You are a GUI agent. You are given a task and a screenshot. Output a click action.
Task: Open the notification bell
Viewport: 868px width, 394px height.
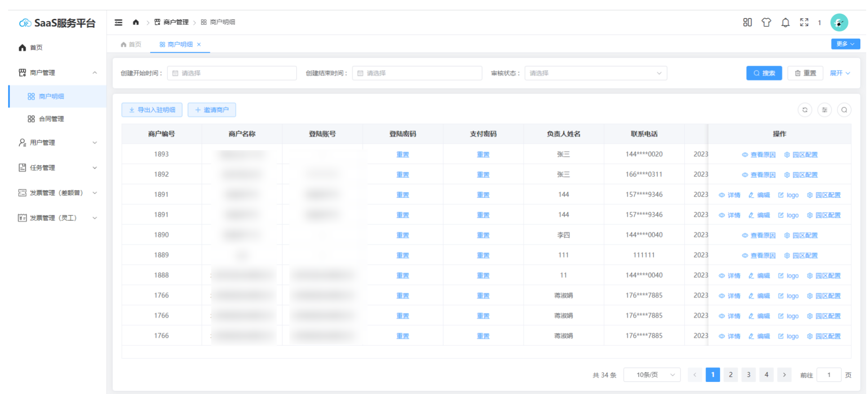(x=785, y=22)
